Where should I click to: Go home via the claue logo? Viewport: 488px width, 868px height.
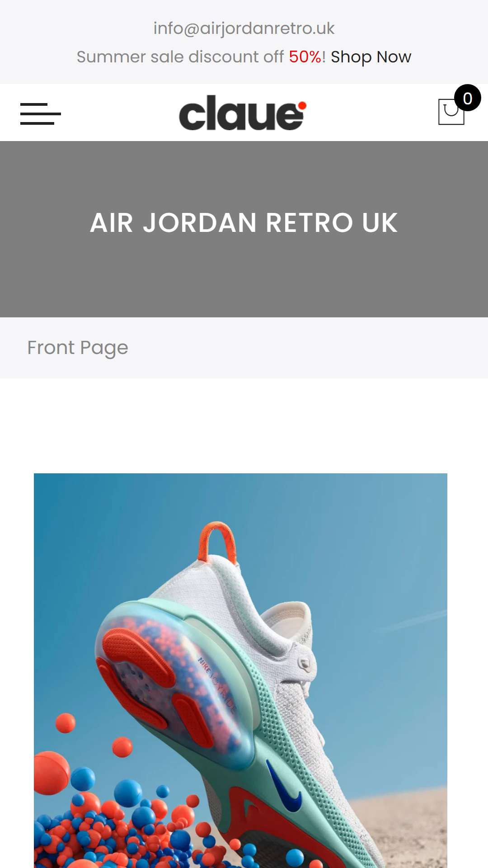point(243,113)
